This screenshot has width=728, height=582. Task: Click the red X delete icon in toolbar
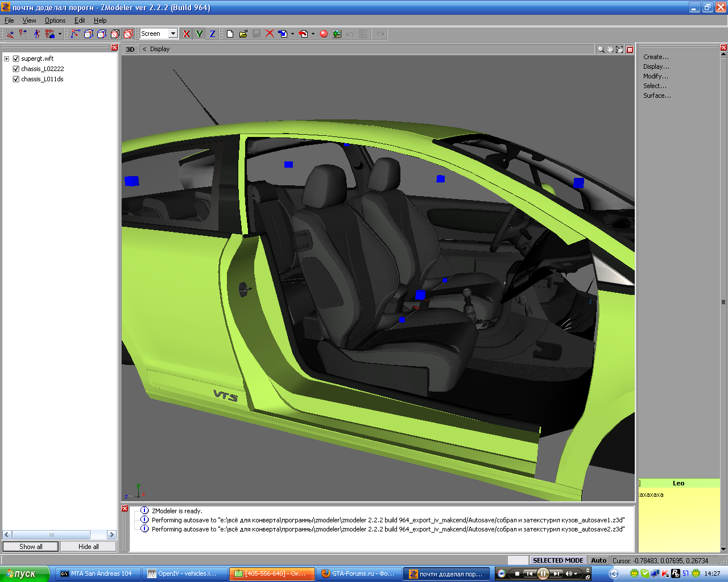270,34
